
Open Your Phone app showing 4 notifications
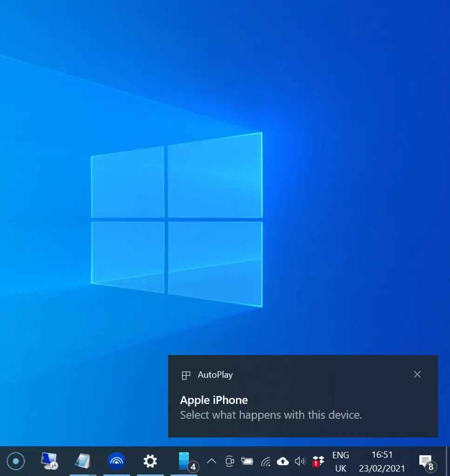click(x=183, y=461)
